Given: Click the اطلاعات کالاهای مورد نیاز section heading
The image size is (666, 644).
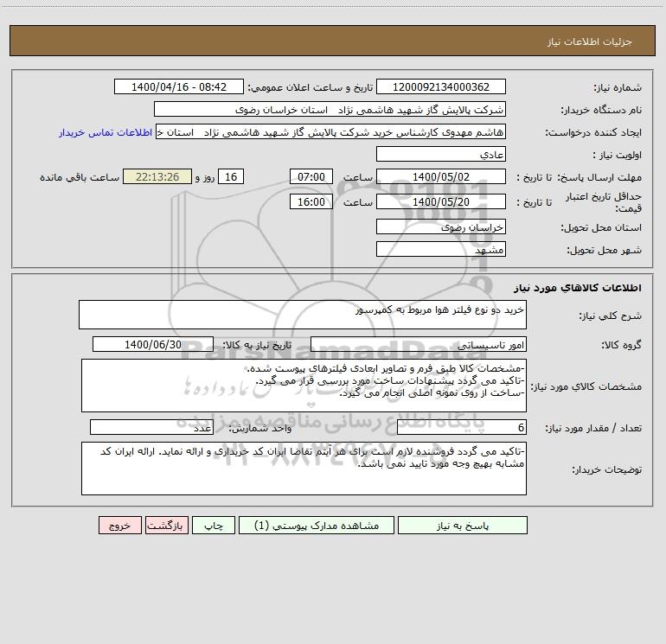Looking at the screenshot, I should (x=577, y=288).
